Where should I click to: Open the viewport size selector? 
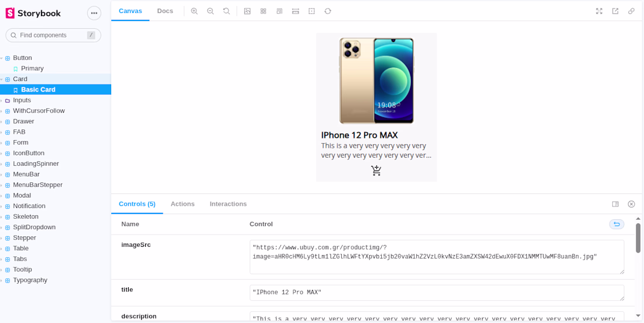pos(279,11)
